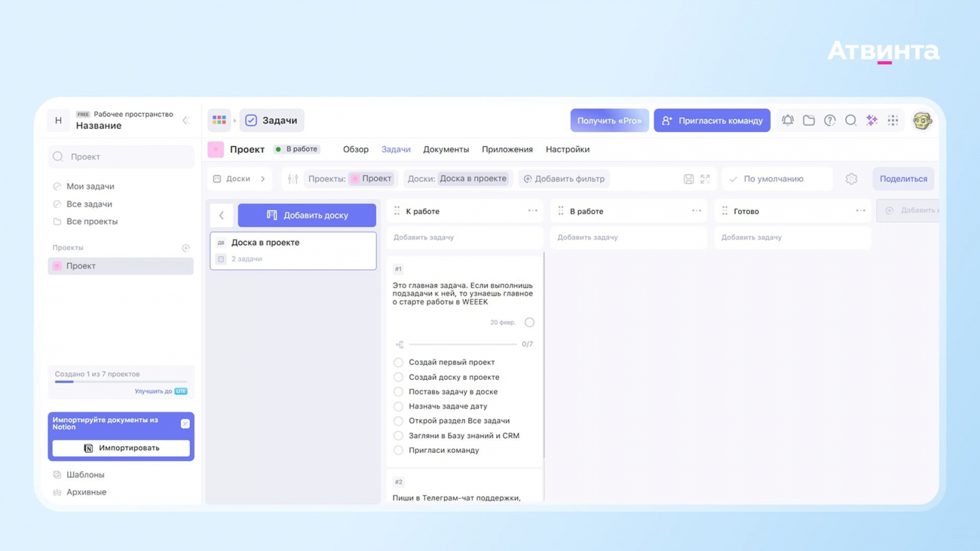
Task: Click the projects search input field
Action: click(121, 157)
